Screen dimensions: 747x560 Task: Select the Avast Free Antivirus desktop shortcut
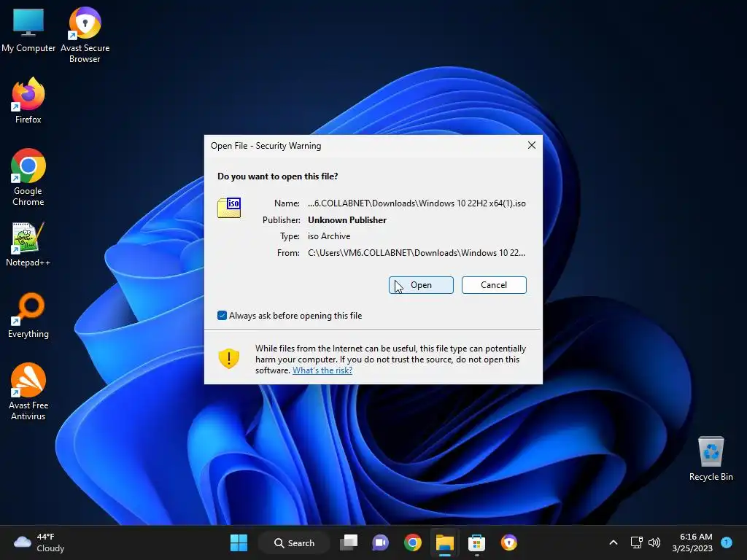pos(28,392)
